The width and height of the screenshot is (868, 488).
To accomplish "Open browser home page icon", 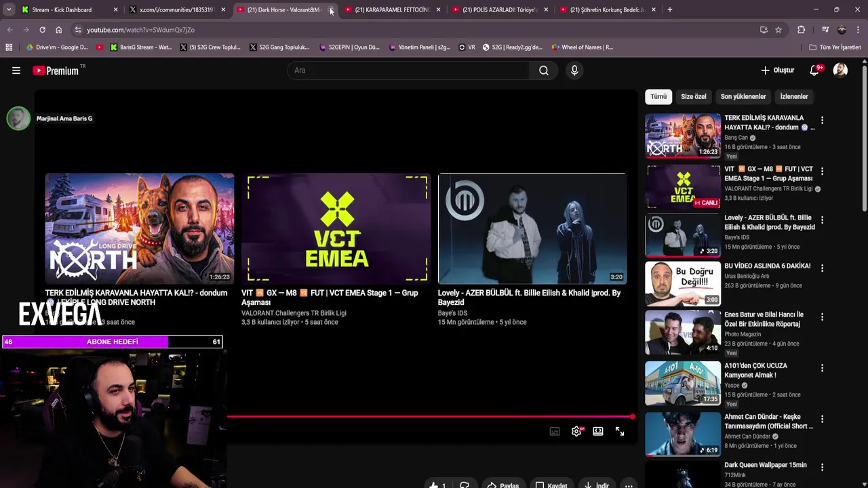I will click(x=59, y=30).
